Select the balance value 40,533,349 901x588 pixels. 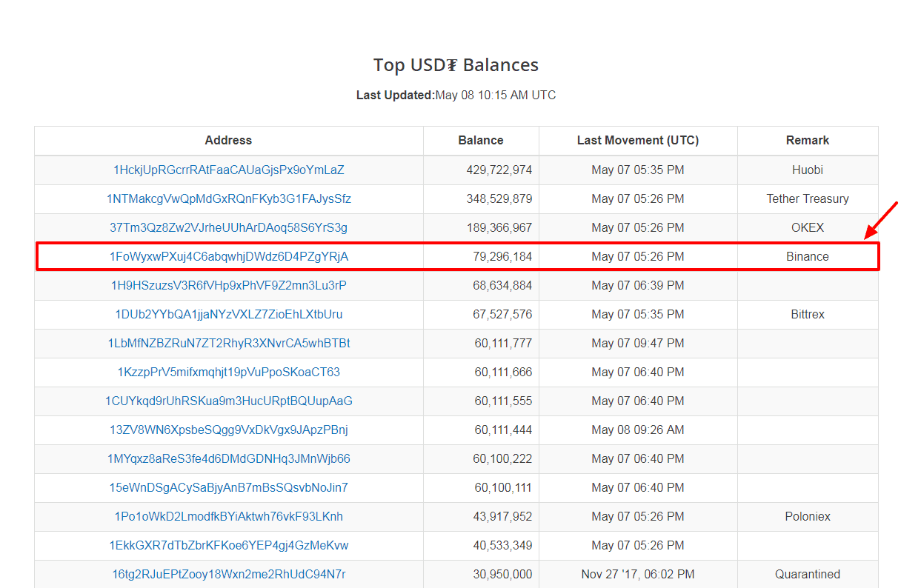(502, 546)
